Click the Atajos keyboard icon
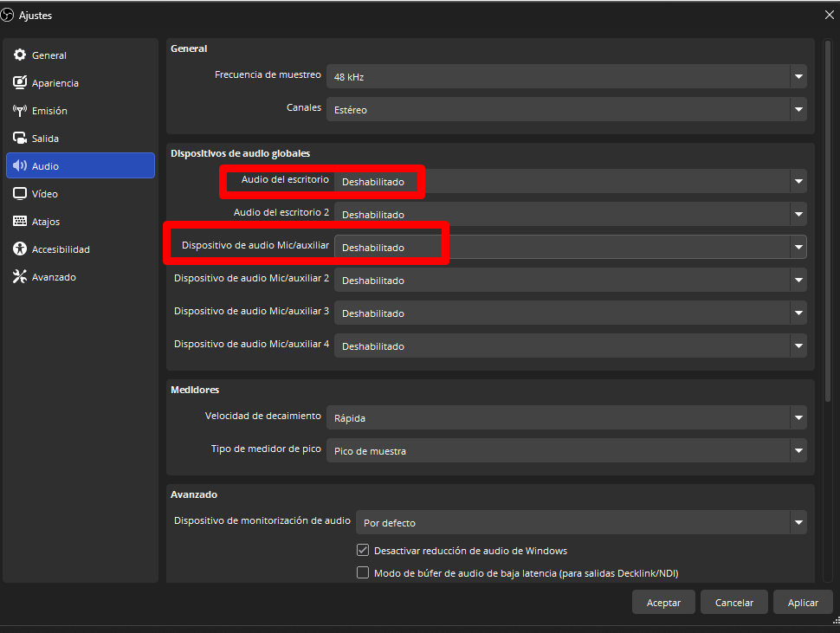This screenshot has width=840, height=633. pos(19,221)
